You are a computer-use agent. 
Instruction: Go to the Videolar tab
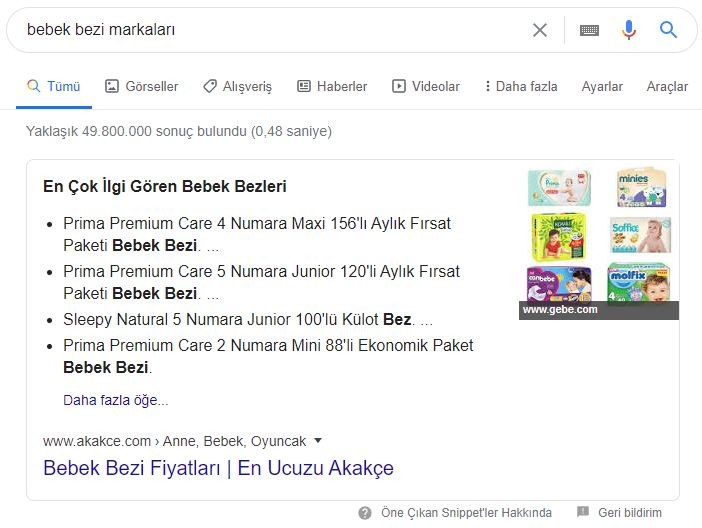click(426, 86)
